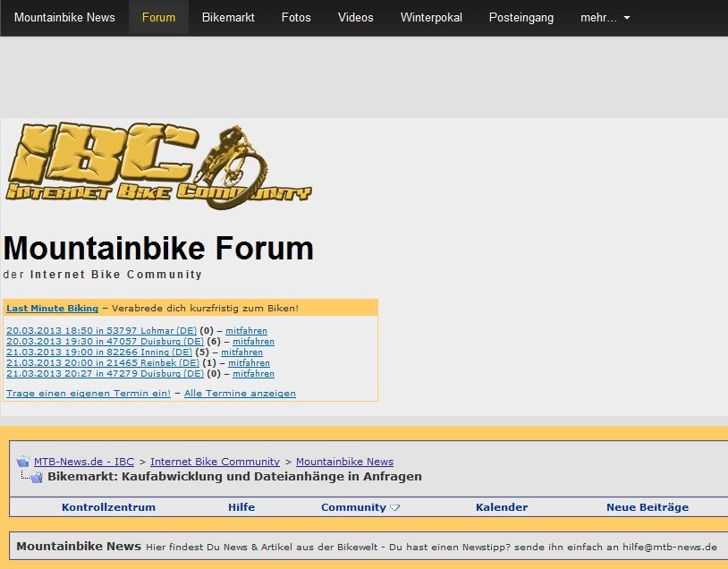Open MTB-News.de - IBC breadcrumb link

click(84, 462)
